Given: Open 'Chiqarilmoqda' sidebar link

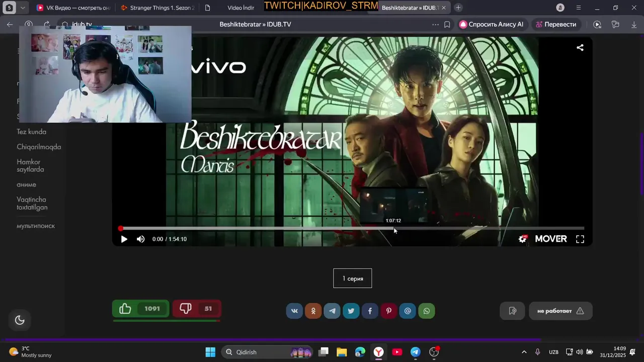Looking at the screenshot, I should point(39,147).
